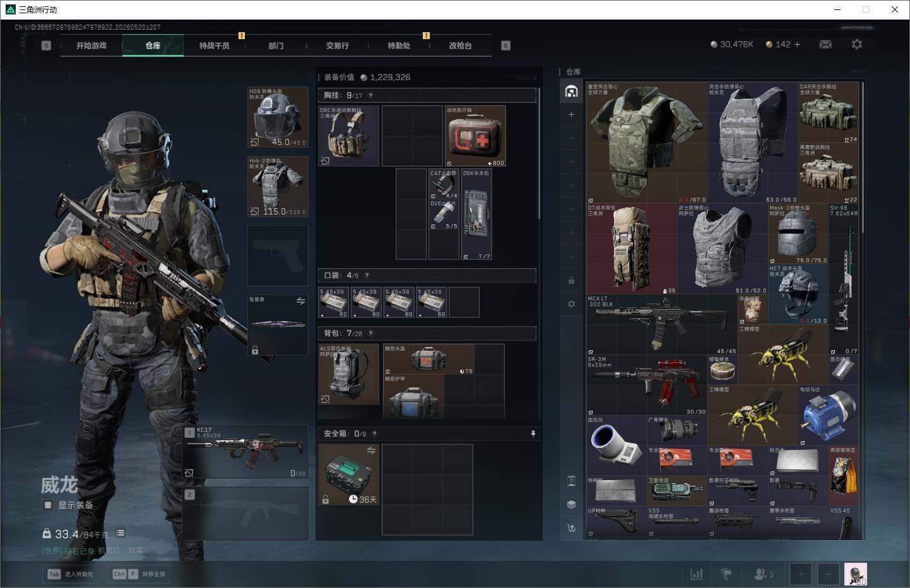Open the 改枪台 tab
910x588 pixels.
point(460,45)
